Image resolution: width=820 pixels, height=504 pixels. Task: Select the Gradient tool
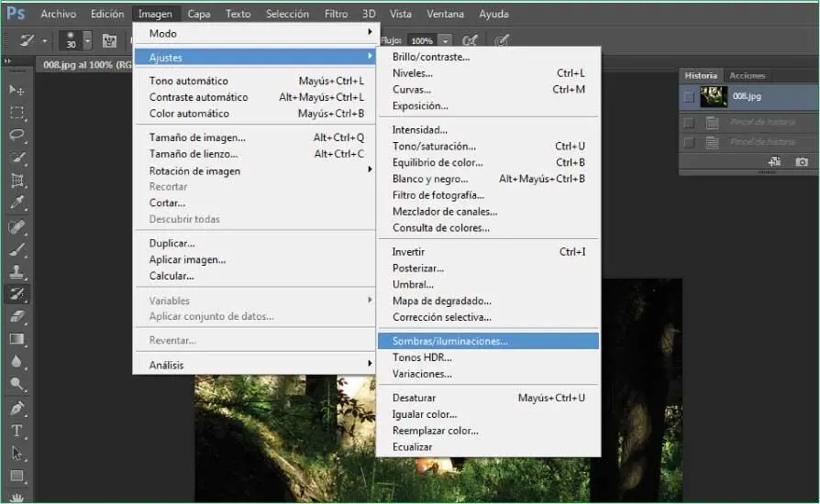17,339
